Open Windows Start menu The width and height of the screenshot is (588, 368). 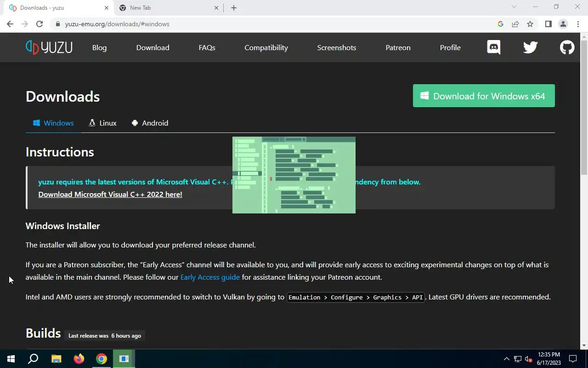pos(11,359)
